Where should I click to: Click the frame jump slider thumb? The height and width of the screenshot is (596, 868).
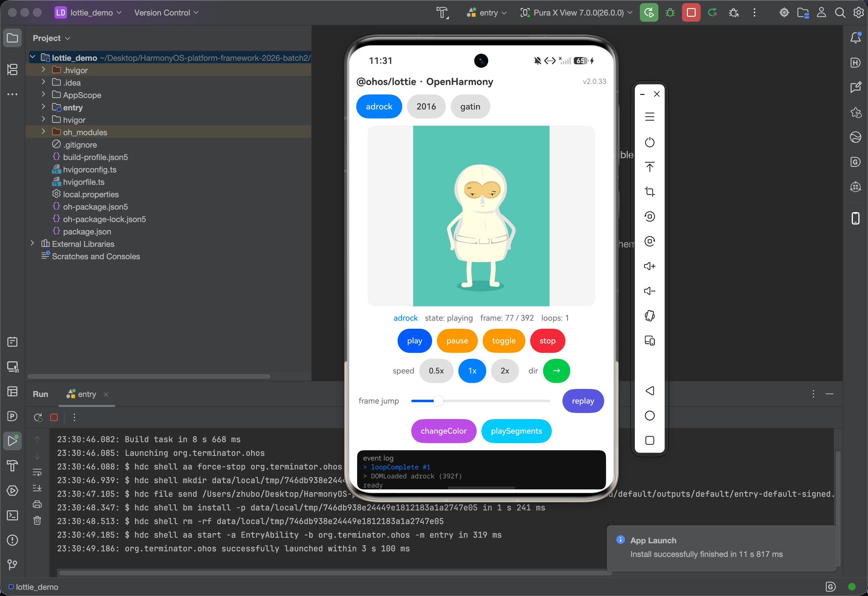point(438,401)
